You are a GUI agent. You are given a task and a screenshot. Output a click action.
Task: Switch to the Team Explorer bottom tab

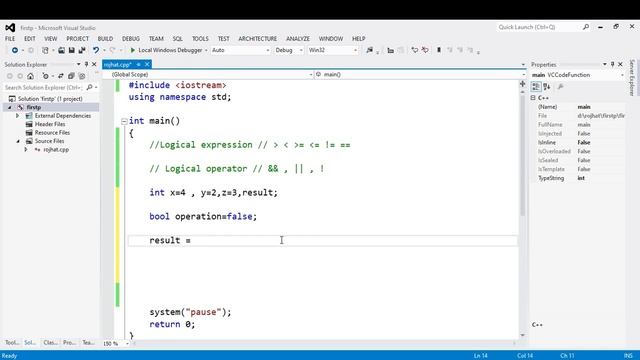pos(89,343)
